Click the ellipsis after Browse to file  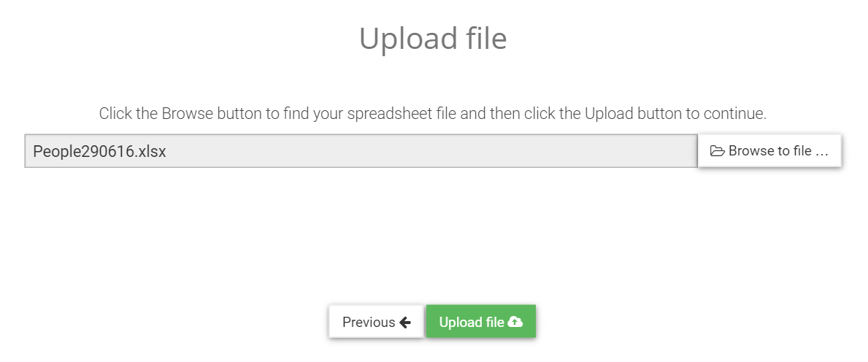pyautogui.click(x=822, y=153)
